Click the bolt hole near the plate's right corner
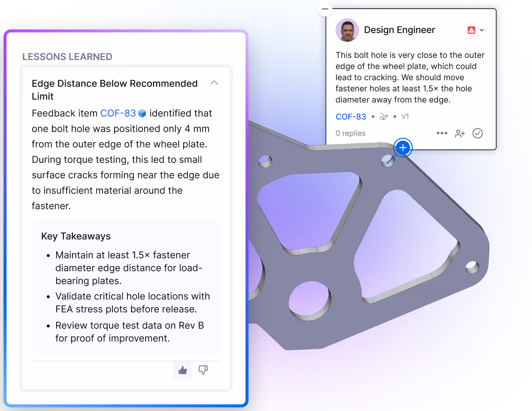Viewport: 532px width, 411px height. (472, 267)
